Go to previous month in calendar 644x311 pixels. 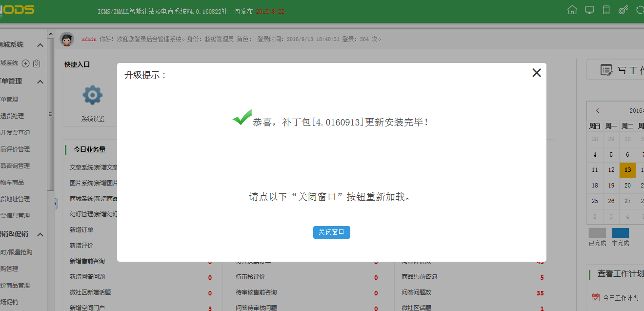(598, 111)
